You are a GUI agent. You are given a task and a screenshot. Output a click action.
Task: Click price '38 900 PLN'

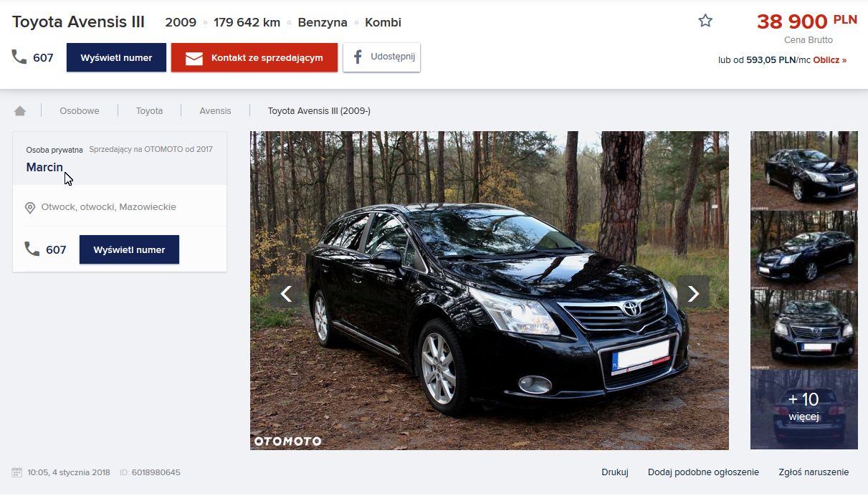(806, 21)
